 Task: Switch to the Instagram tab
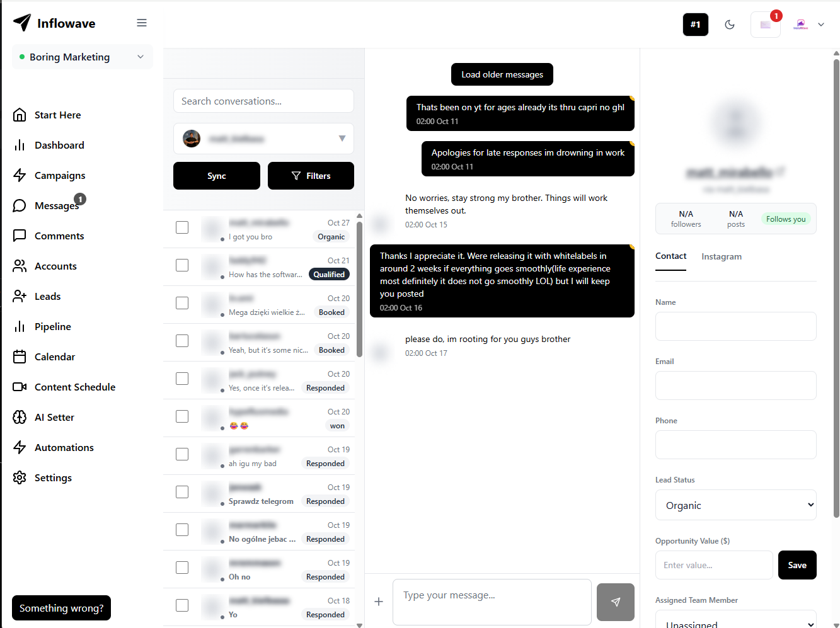(722, 256)
